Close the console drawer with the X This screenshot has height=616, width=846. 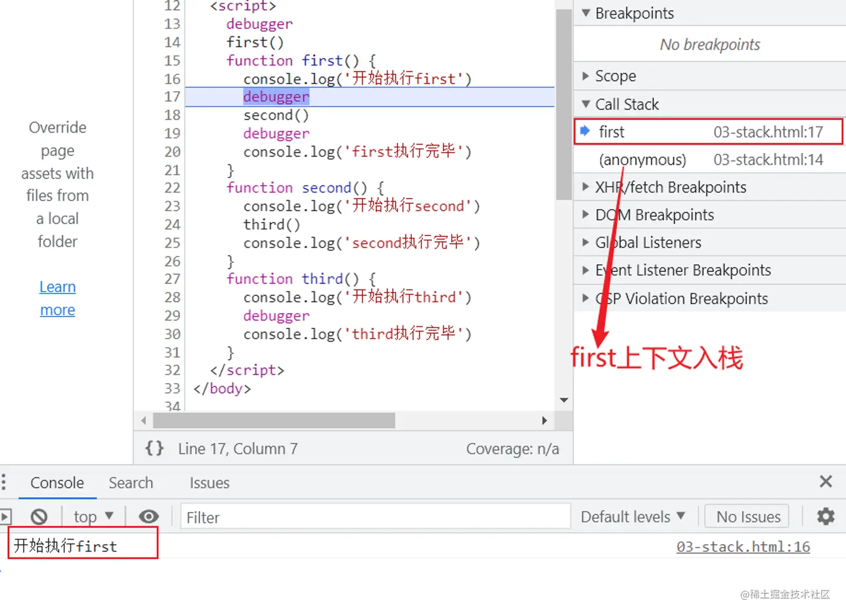pyautogui.click(x=825, y=481)
